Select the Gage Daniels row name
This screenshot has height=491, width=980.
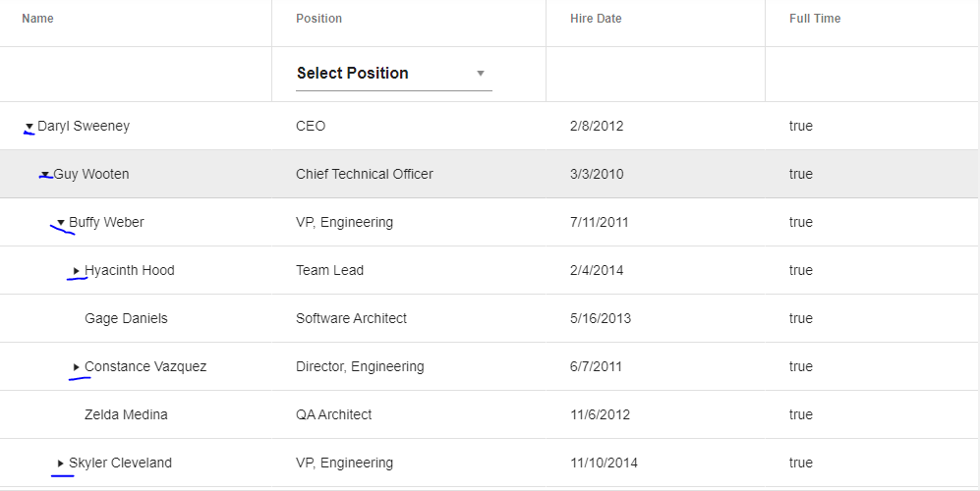tap(126, 319)
